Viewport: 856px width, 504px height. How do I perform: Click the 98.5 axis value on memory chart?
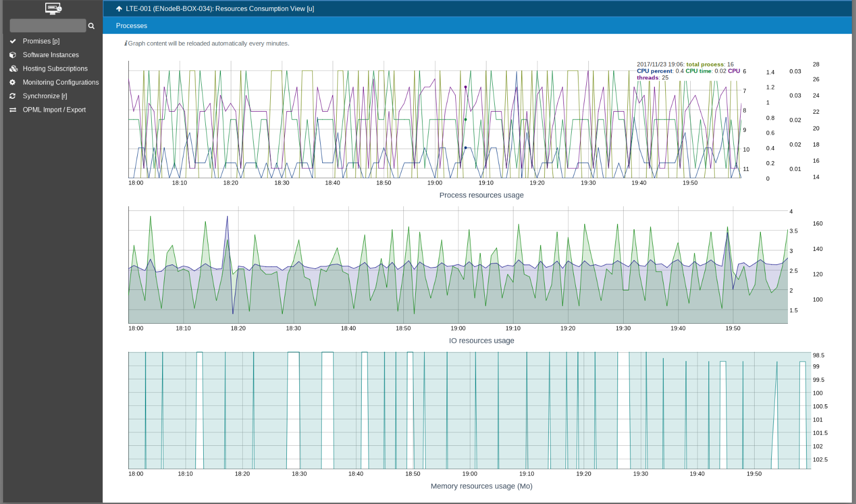coord(819,355)
